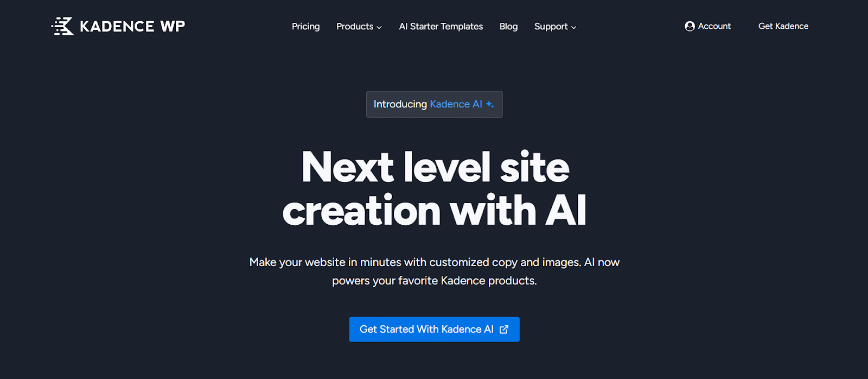Switch to AI Starter Templates
868x379 pixels.
(441, 26)
